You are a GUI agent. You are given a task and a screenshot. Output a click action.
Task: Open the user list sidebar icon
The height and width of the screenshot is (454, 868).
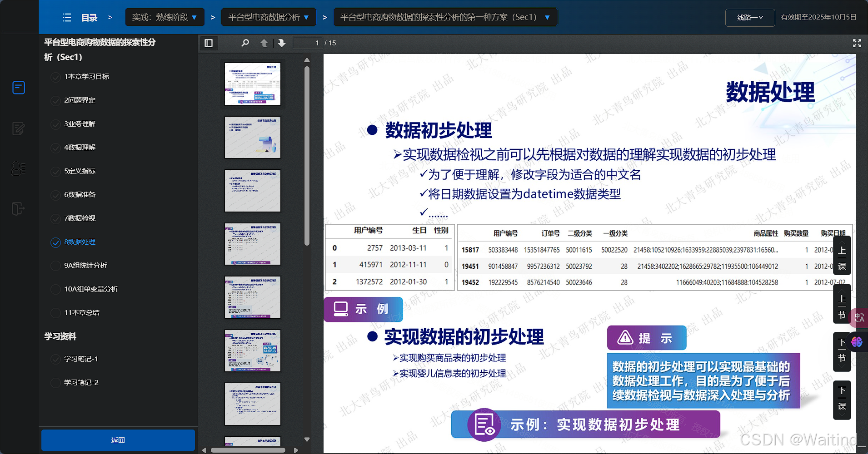point(18,168)
